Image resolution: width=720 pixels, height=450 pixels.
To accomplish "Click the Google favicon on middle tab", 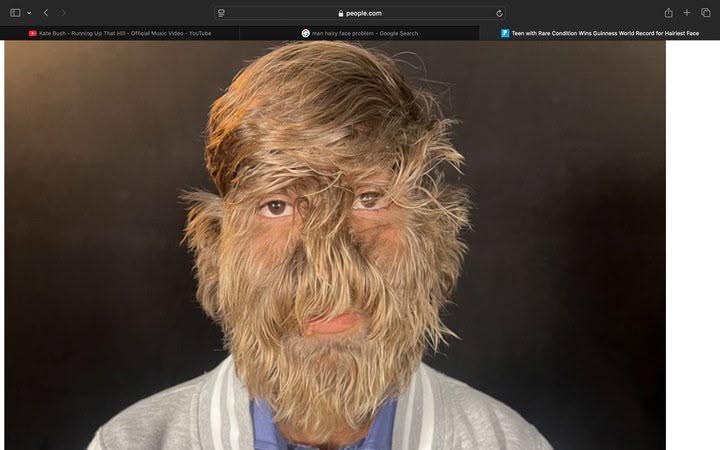I will click(x=306, y=33).
